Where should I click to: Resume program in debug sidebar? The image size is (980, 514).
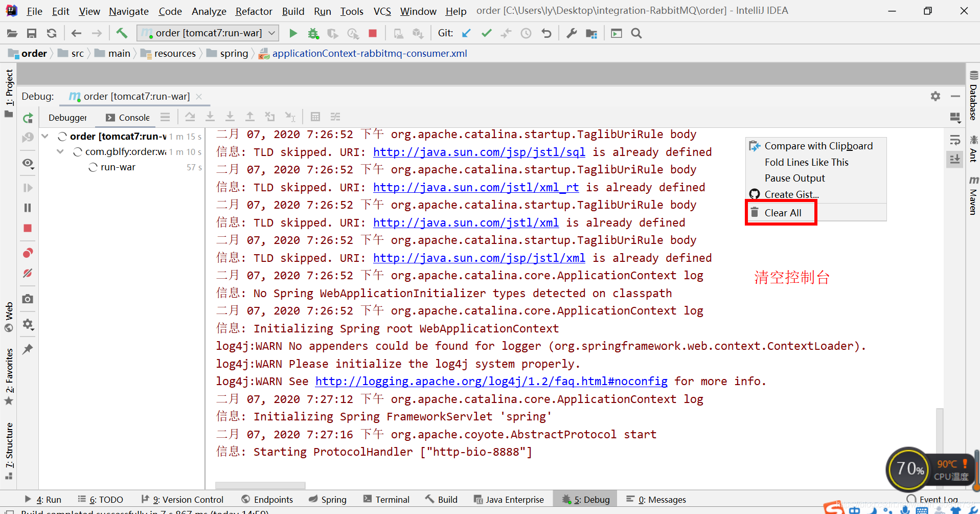[28, 188]
